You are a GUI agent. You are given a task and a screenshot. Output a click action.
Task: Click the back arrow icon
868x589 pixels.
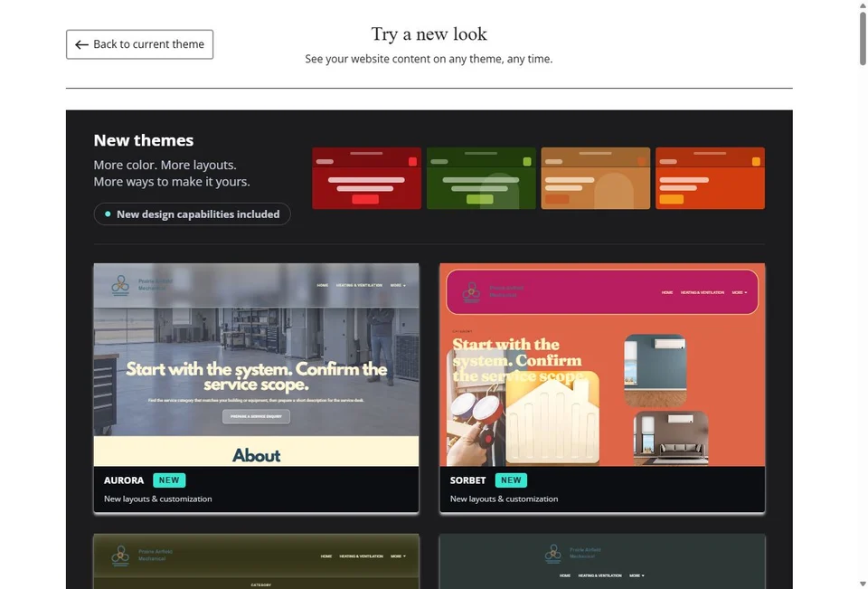(x=81, y=45)
